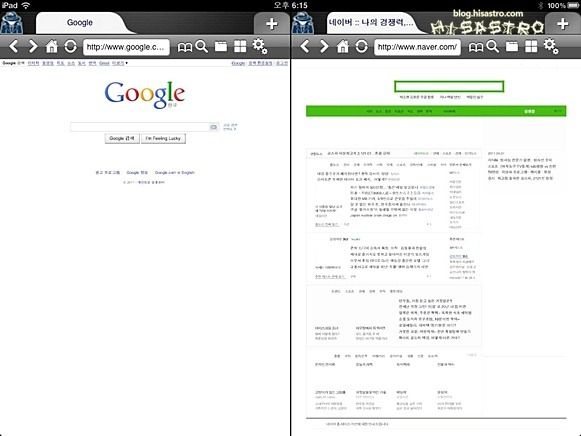The image size is (581, 436).
Task: Tap the magnifier search icon in right toolbar
Action: [x=493, y=47]
